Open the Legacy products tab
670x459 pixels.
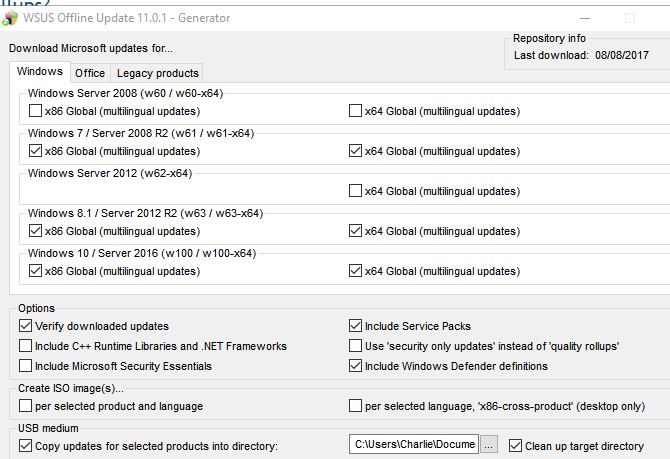pyautogui.click(x=157, y=73)
